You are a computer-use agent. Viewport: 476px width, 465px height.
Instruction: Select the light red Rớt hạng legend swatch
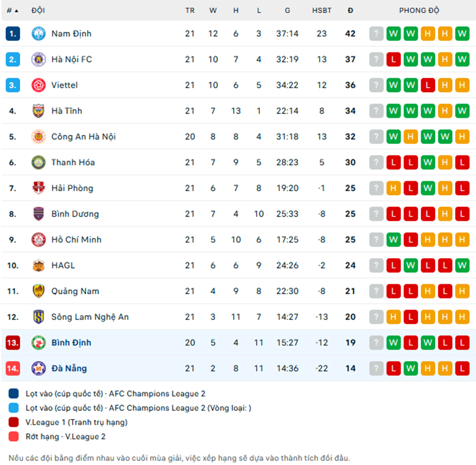pos(13,437)
